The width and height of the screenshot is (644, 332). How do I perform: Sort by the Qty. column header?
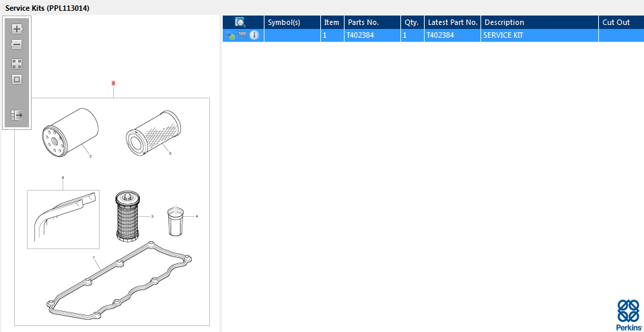point(413,22)
